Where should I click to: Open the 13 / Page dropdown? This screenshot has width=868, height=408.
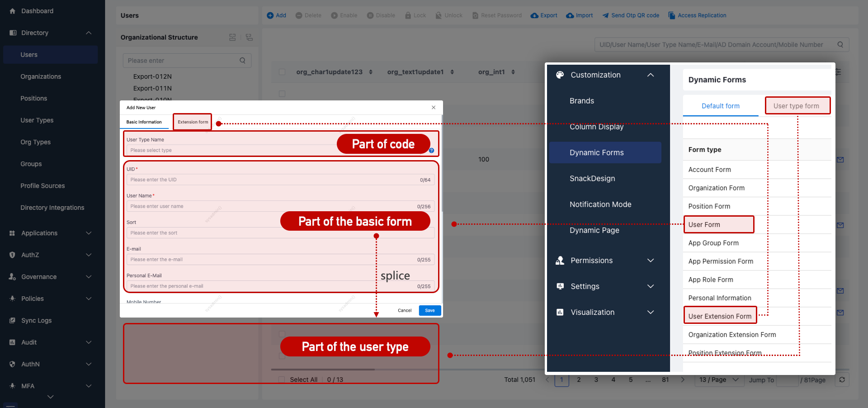coord(719,380)
